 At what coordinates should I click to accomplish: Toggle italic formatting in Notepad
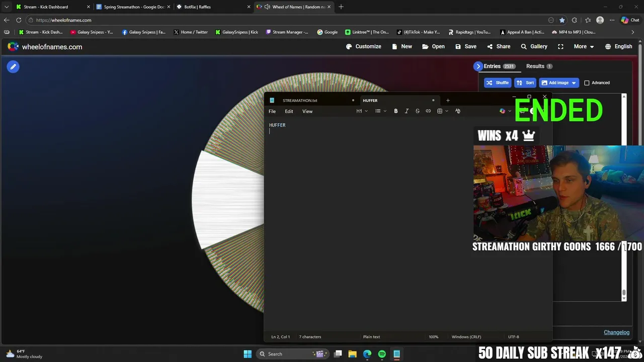(407, 111)
